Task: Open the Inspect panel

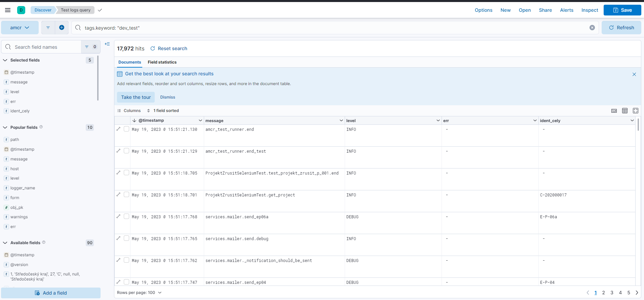Action: pos(590,10)
